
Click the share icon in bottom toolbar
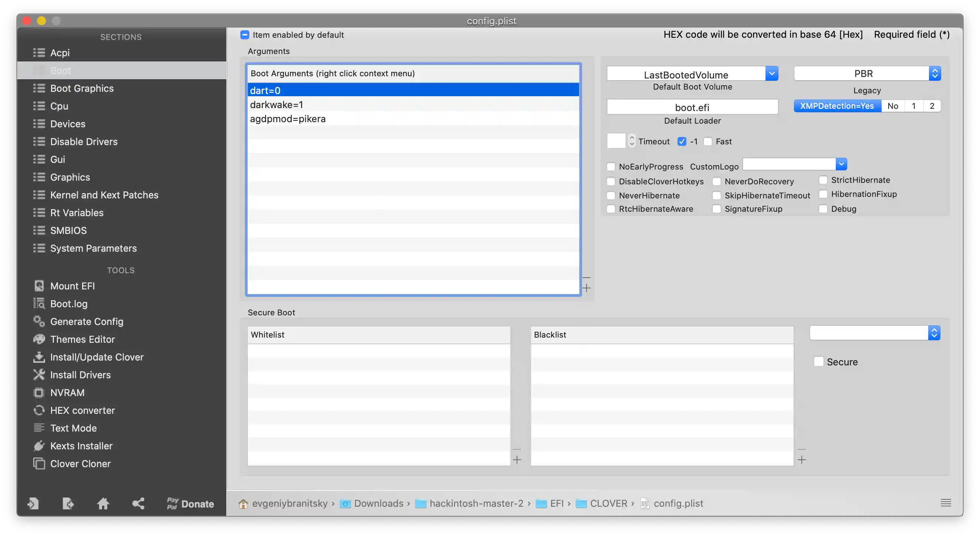coord(138,504)
